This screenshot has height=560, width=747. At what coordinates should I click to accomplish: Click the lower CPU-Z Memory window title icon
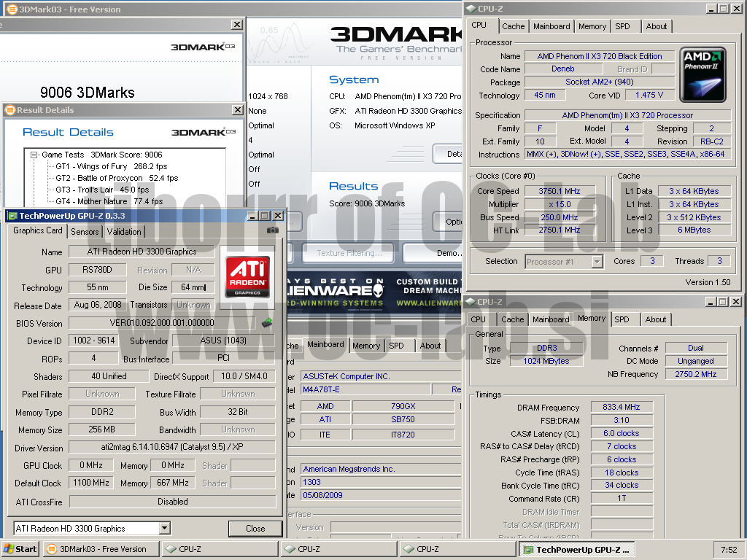tap(471, 302)
